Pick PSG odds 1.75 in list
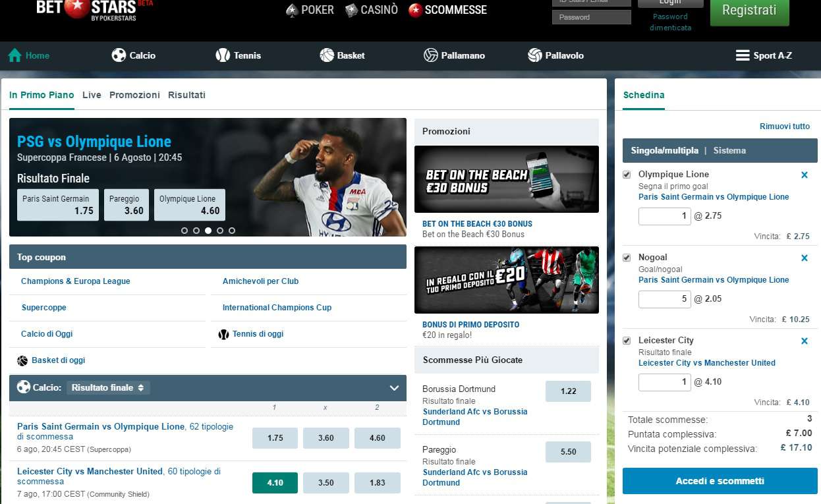 pos(275,438)
